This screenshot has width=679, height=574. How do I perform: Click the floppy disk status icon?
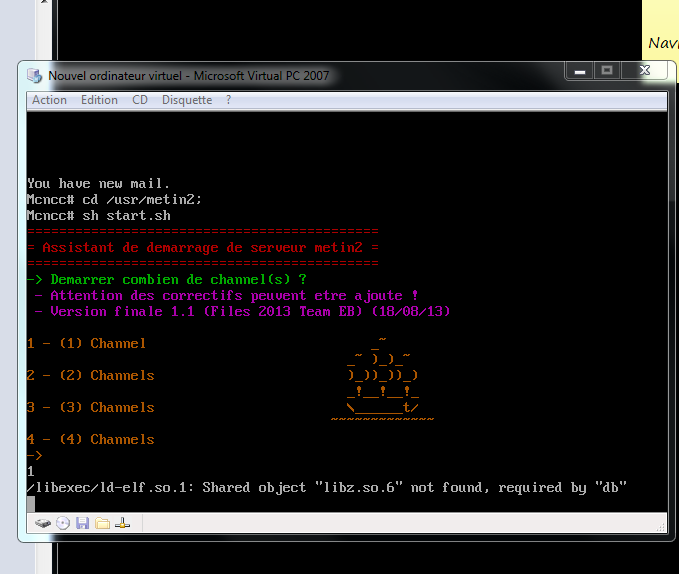coord(82,523)
